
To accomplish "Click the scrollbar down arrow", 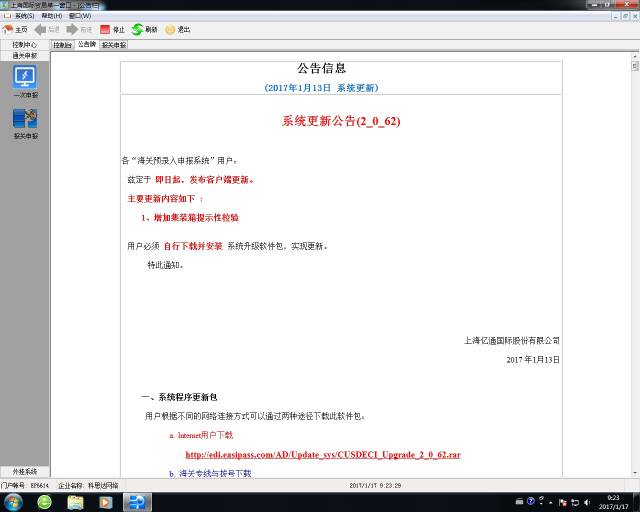I will pos(635,473).
